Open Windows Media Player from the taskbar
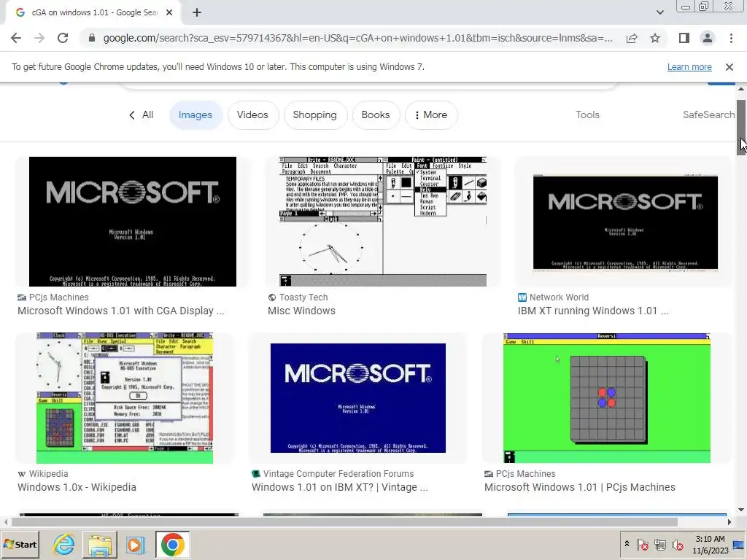Viewport: 747px width, 560px height. pyautogui.click(x=135, y=545)
